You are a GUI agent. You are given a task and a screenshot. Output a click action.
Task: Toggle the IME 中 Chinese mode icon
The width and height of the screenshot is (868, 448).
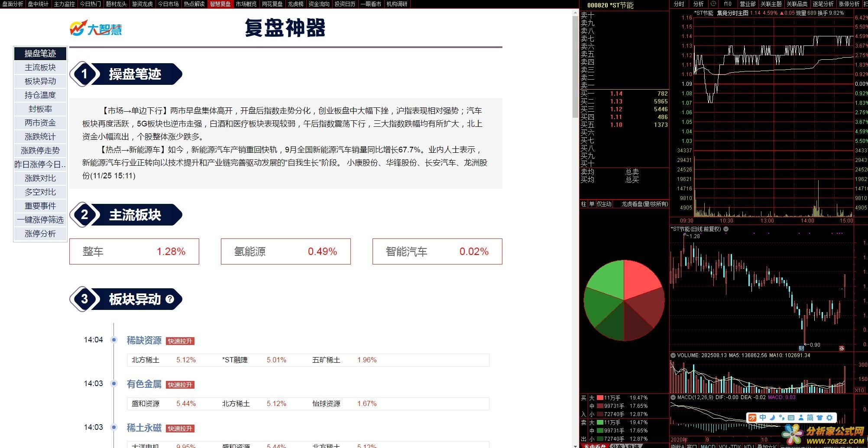763,418
